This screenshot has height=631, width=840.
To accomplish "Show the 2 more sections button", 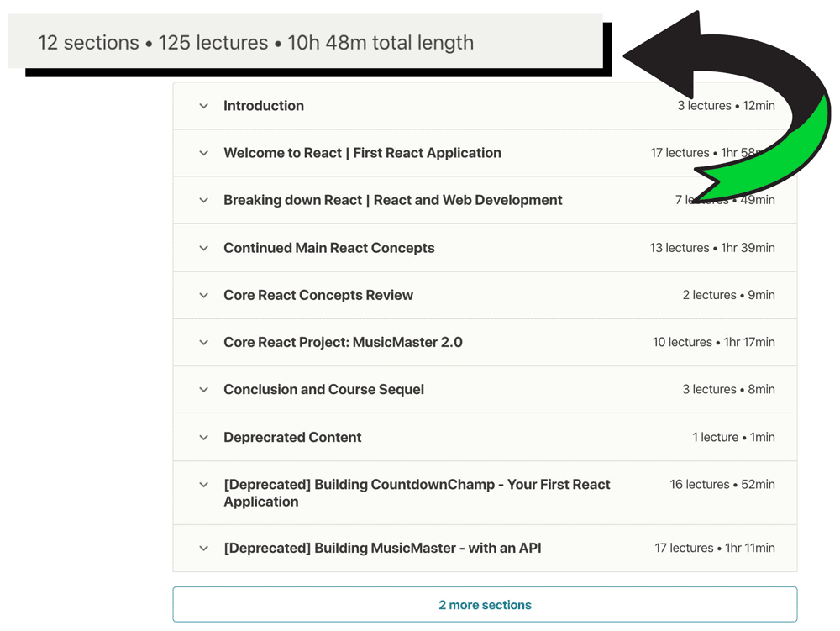I will pos(485,605).
